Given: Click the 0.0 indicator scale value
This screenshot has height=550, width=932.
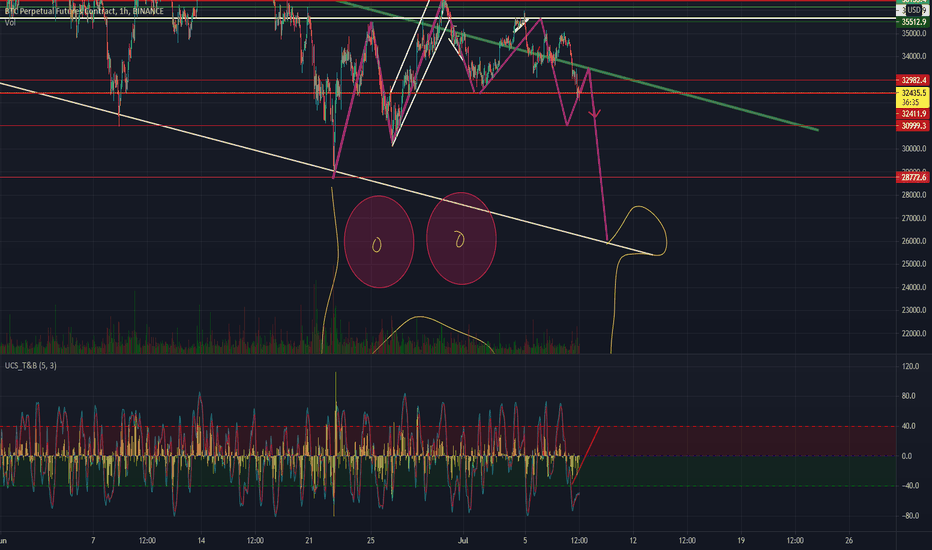Looking at the screenshot, I should [x=907, y=456].
